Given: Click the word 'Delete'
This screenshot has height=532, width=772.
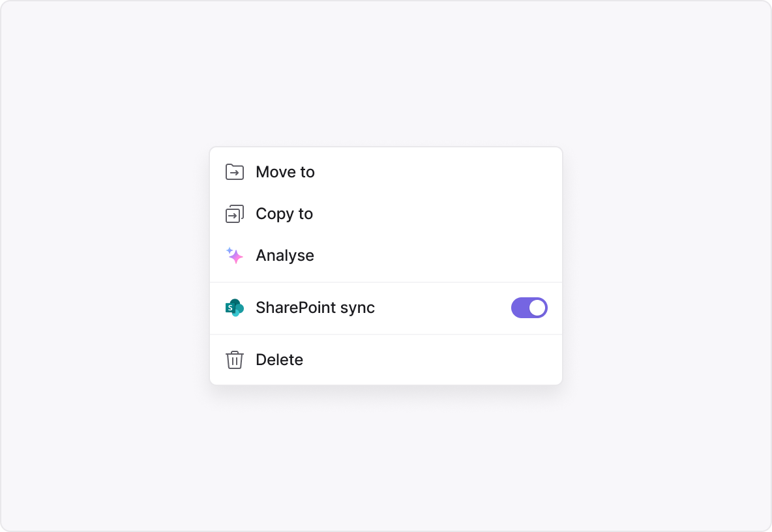Looking at the screenshot, I should [279, 360].
